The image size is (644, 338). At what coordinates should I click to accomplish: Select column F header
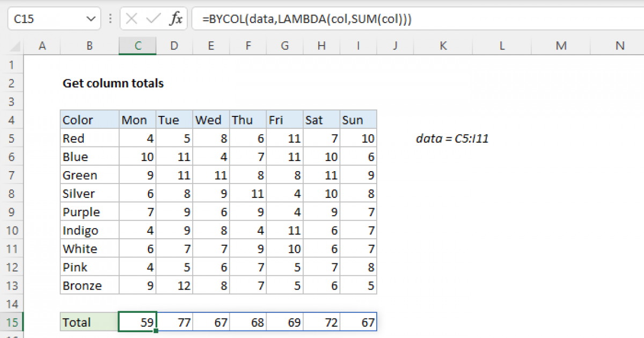[248, 47]
